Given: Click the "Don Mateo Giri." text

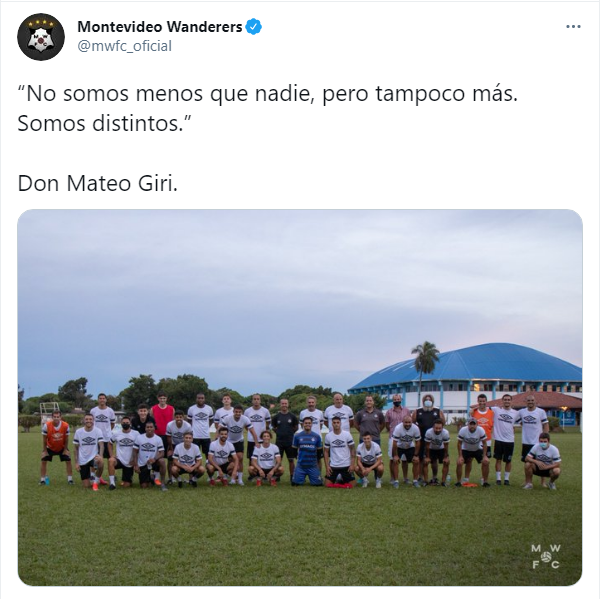Looking at the screenshot, I should [98, 184].
